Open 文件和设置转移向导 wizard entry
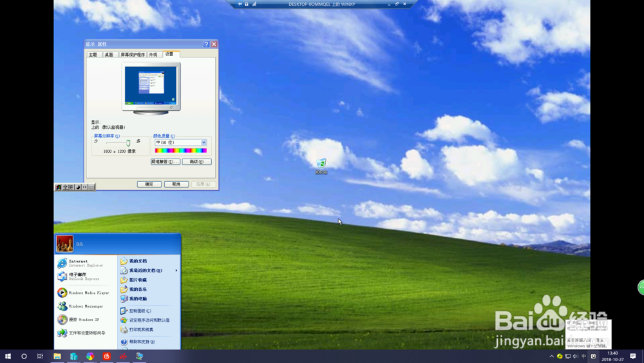The width and height of the screenshot is (644, 363). [x=81, y=333]
